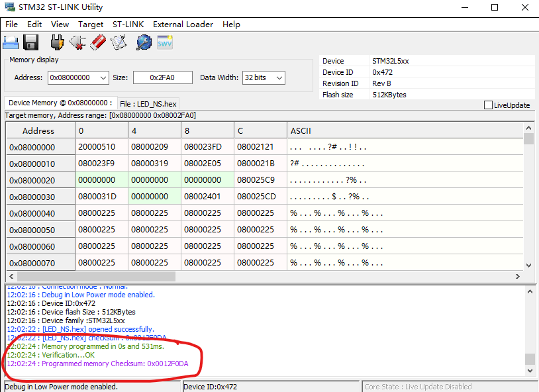Select memory cell 08000319
This screenshot has width=539, height=392.
coord(154,164)
